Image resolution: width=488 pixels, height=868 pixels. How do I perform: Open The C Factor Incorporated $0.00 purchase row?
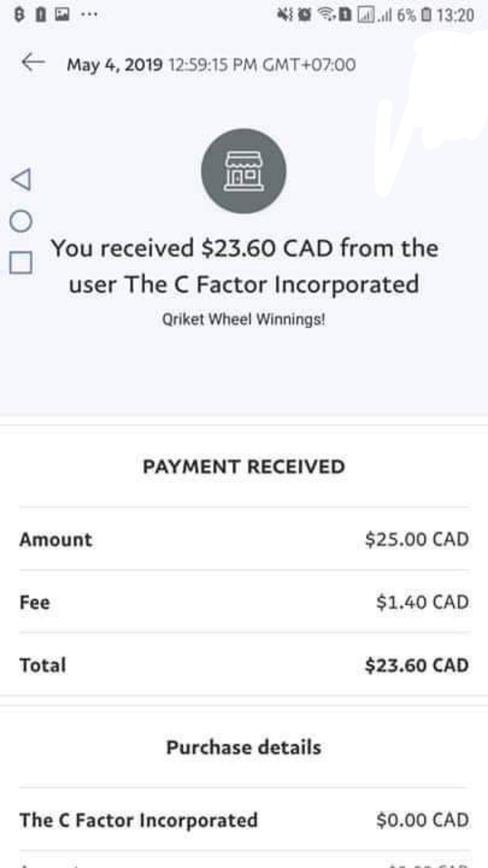tap(244, 820)
